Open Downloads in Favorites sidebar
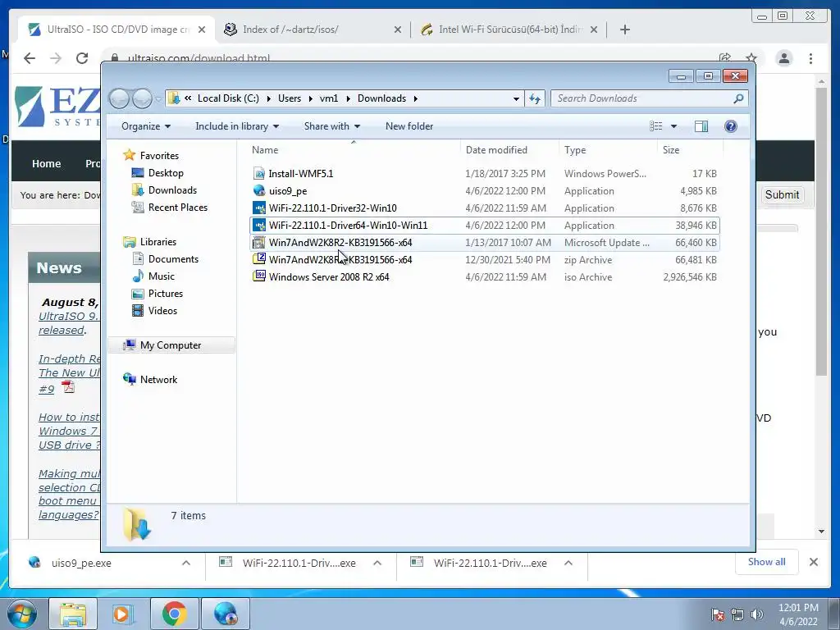Image resolution: width=840 pixels, height=630 pixels. click(172, 189)
